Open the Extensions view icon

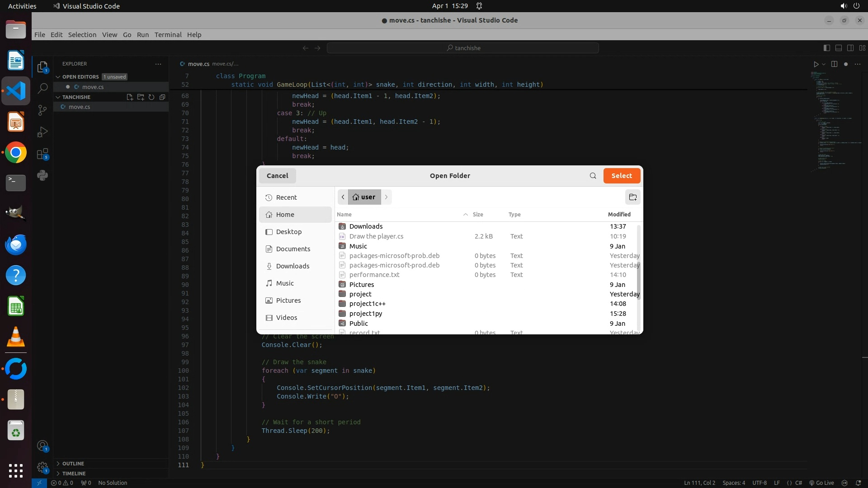42,154
